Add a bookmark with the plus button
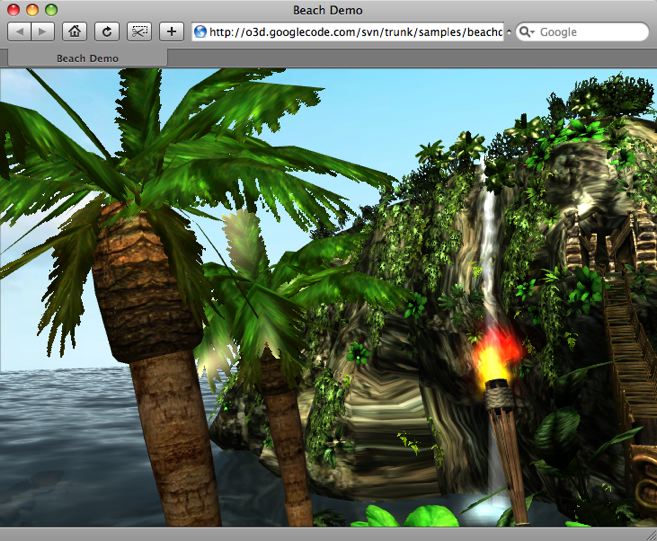 (172, 32)
